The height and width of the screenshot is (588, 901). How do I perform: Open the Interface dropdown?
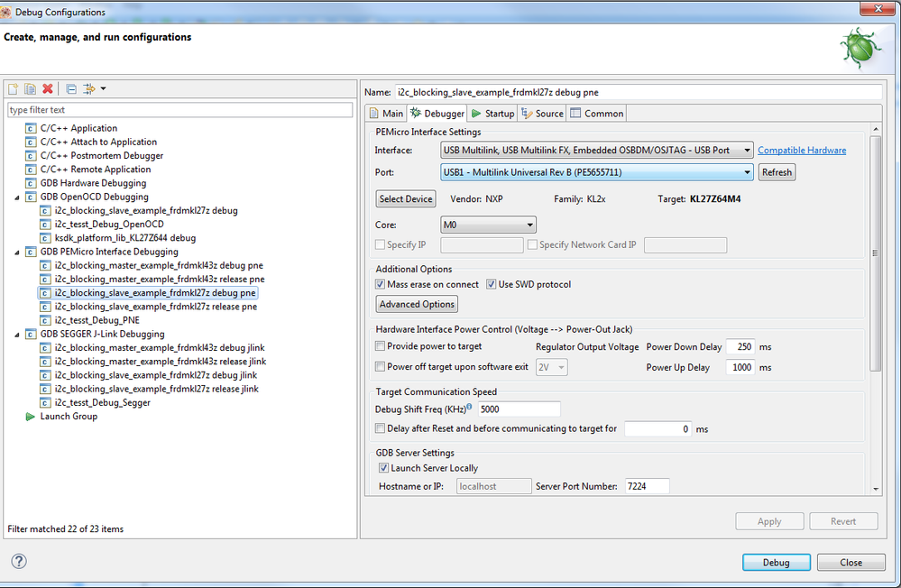pyautogui.click(x=596, y=150)
